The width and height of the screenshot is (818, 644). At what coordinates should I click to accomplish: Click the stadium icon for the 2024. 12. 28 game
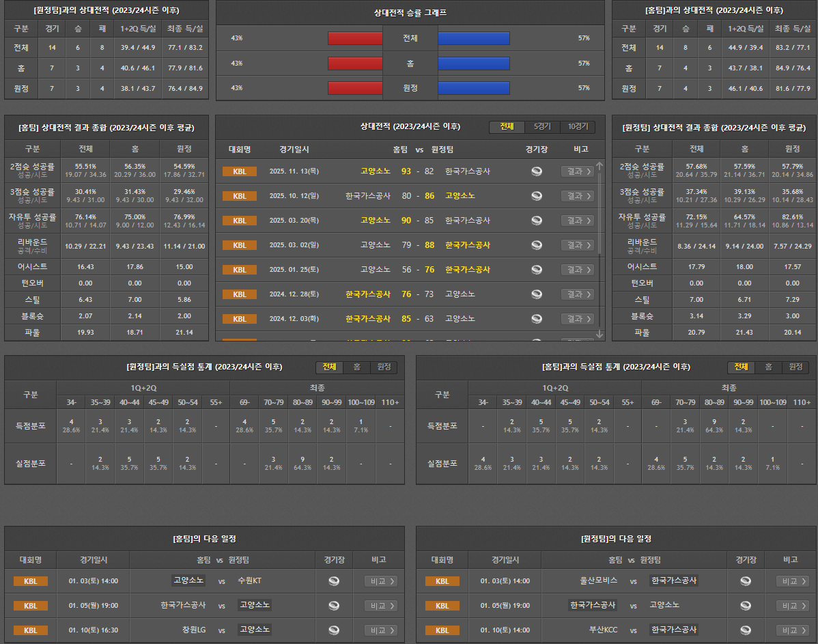[537, 294]
